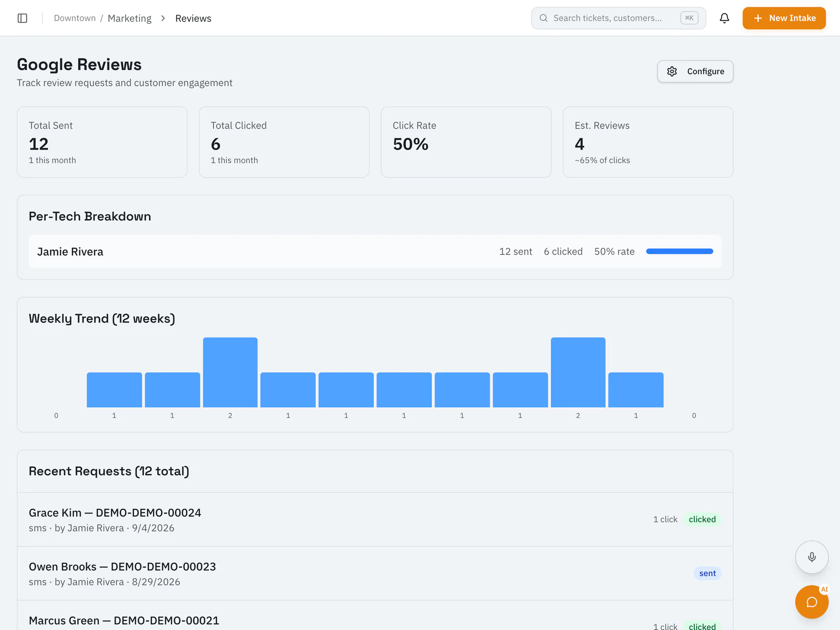The height and width of the screenshot is (630, 840).
Task: Click the Google Reviews heading
Action: pos(79,64)
